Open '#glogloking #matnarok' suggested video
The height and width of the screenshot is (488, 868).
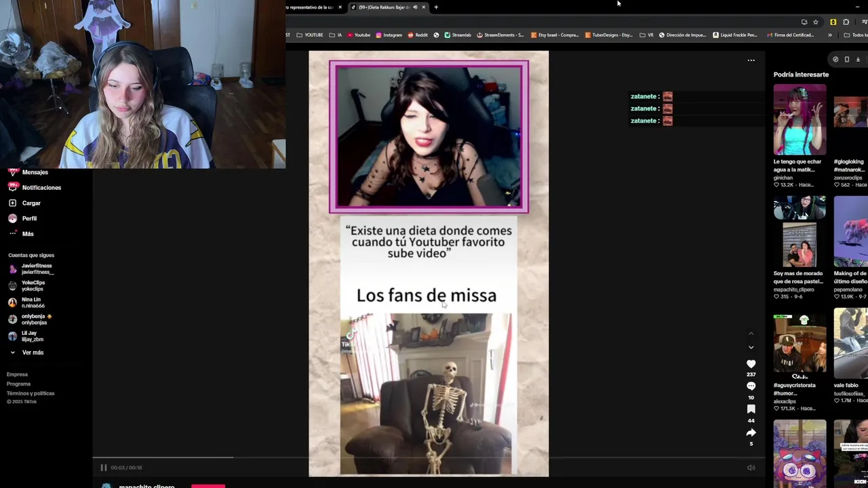tap(851, 119)
